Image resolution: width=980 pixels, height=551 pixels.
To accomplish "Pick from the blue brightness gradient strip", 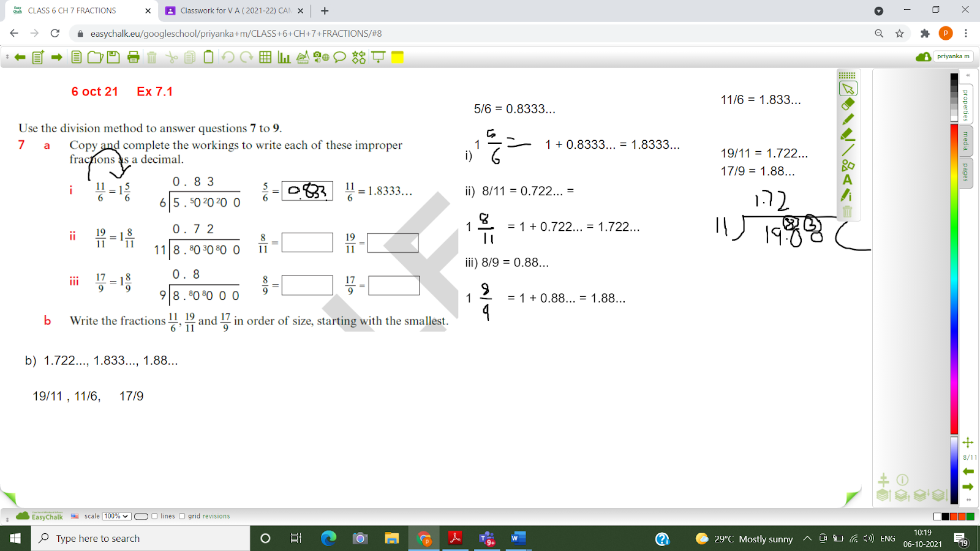I will (954, 470).
